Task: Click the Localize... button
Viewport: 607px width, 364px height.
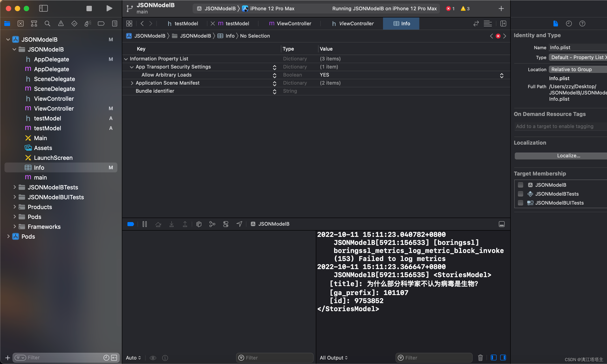Action: (x=561, y=156)
